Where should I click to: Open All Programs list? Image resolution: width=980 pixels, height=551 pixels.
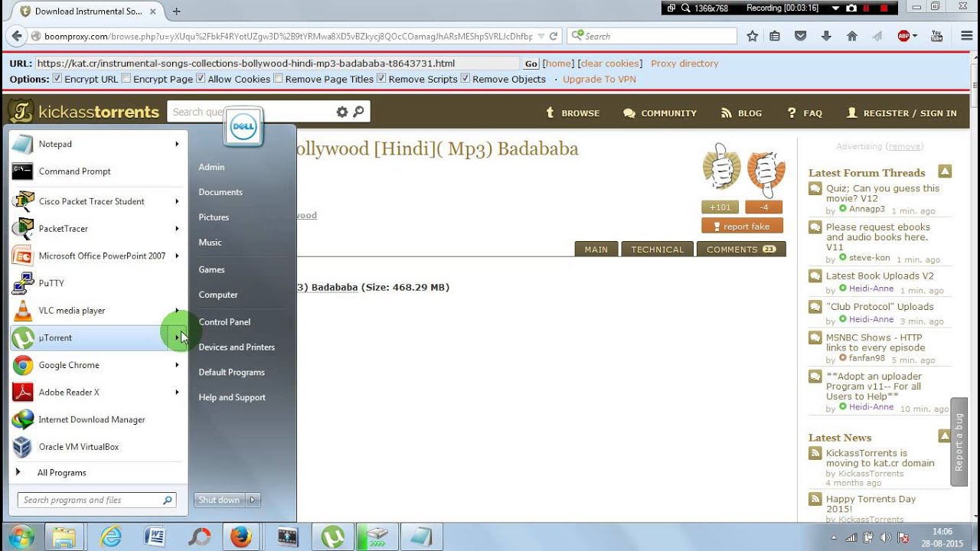(x=62, y=473)
